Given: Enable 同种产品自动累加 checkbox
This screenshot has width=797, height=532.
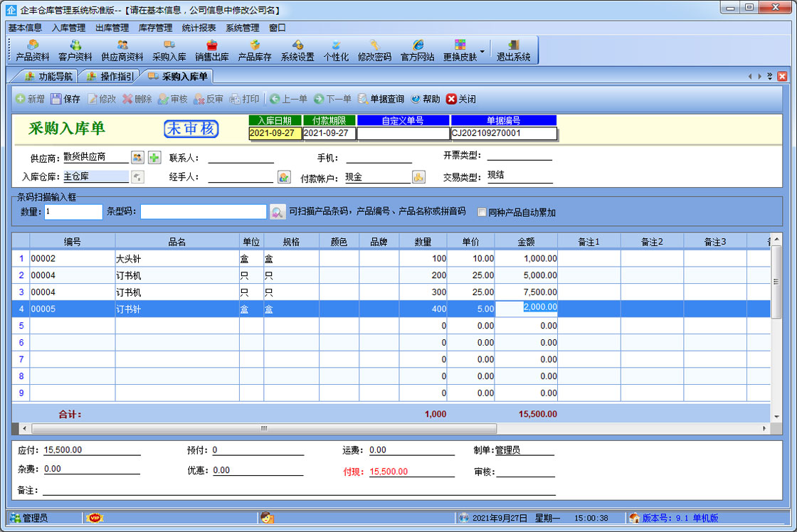Looking at the screenshot, I should [x=482, y=212].
